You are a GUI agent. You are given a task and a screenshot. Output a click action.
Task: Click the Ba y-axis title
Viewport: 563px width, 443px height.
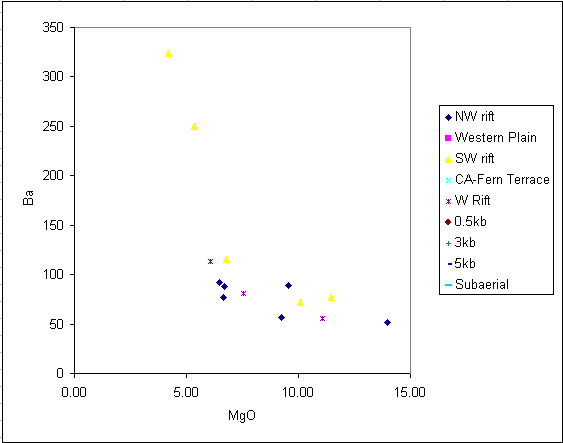[28, 197]
